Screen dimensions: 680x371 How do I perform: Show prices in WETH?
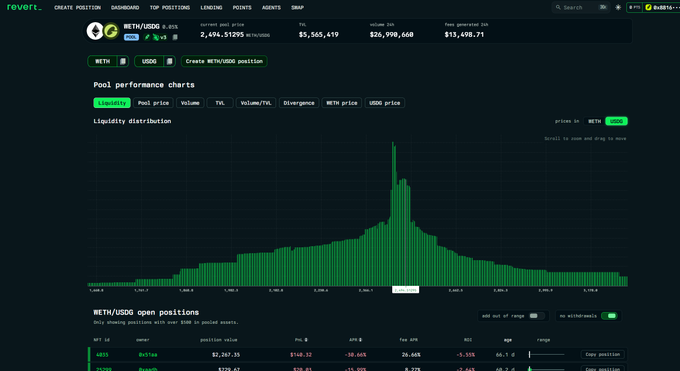coord(594,121)
